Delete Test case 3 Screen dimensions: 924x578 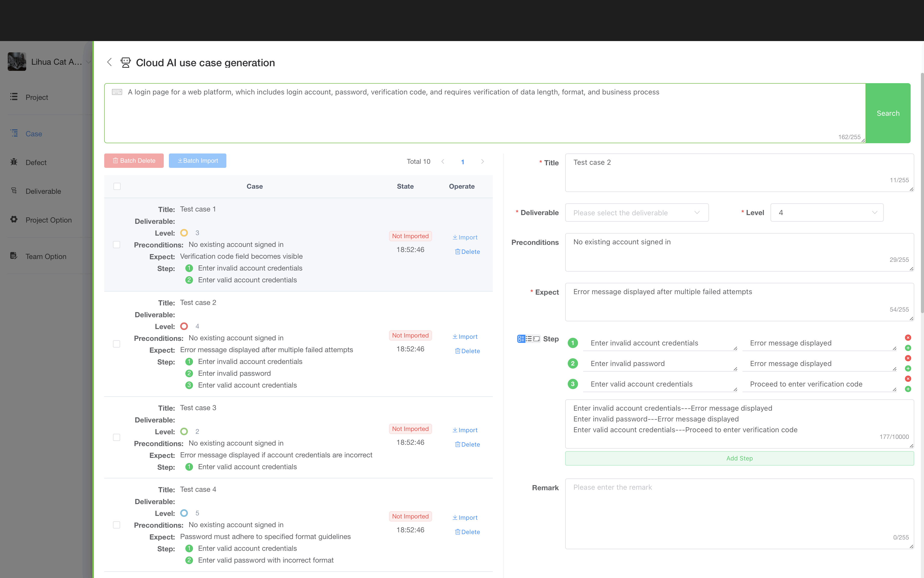(467, 444)
